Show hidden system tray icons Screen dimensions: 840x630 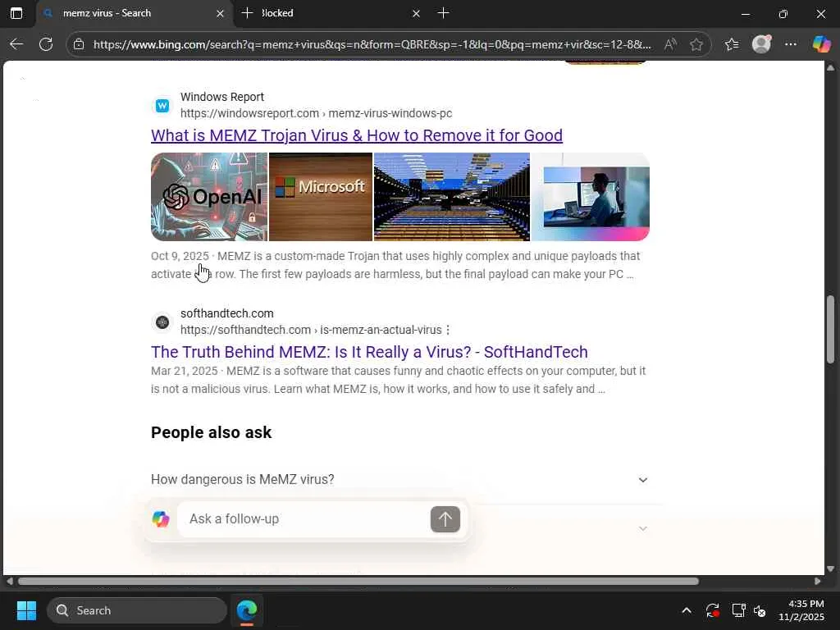click(x=687, y=610)
